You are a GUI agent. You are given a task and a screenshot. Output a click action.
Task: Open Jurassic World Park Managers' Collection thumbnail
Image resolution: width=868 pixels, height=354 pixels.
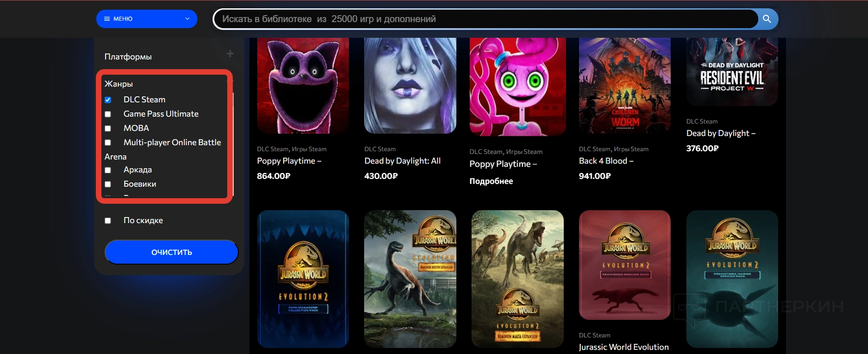(x=303, y=279)
